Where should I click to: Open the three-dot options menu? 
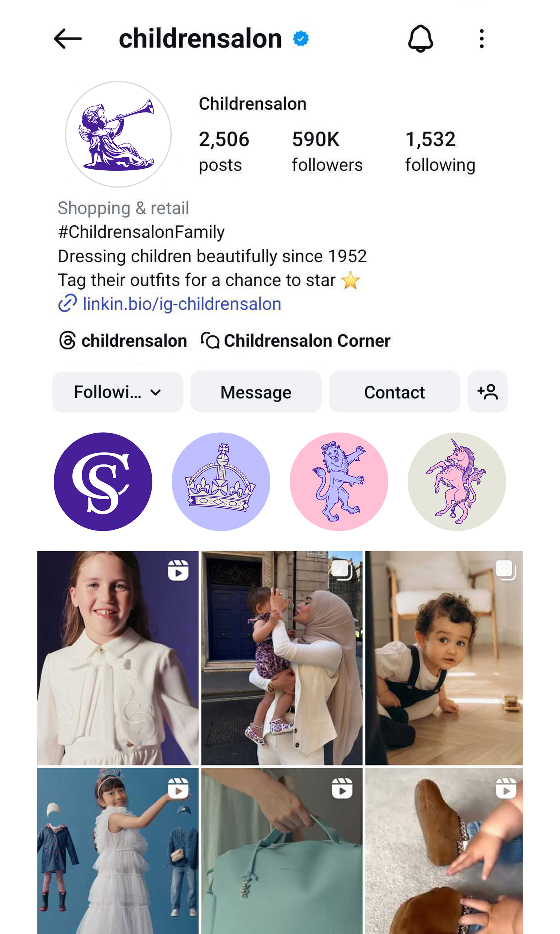482,38
